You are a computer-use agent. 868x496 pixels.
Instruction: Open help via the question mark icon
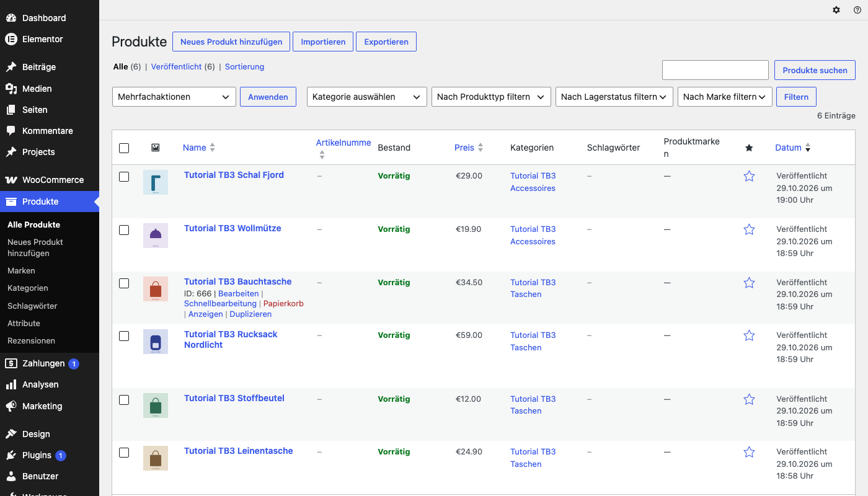click(857, 10)
